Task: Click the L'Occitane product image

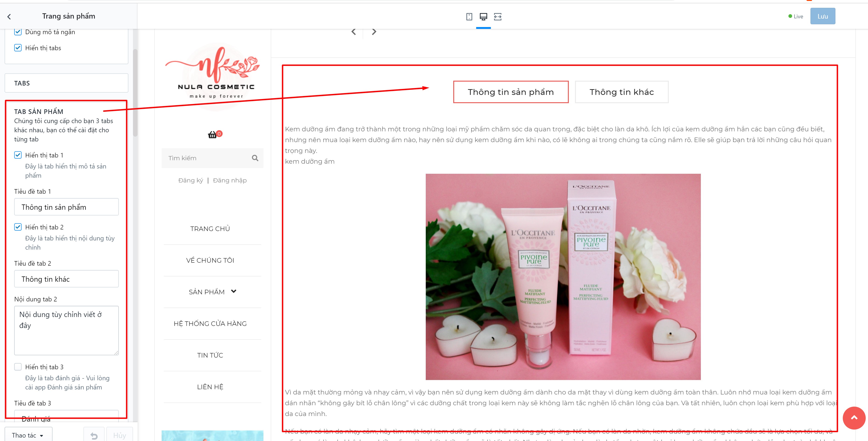Action: pyautogui.click(x=563, y=277)
